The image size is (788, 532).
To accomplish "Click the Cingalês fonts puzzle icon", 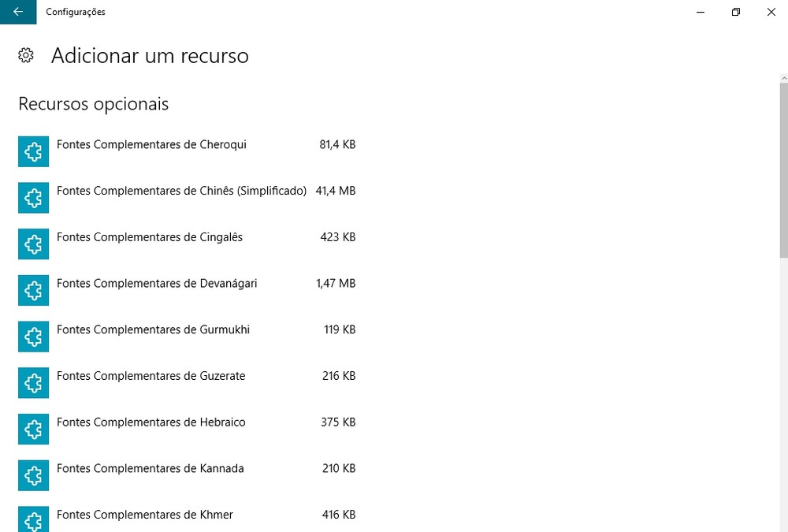I will pos(33,244).
